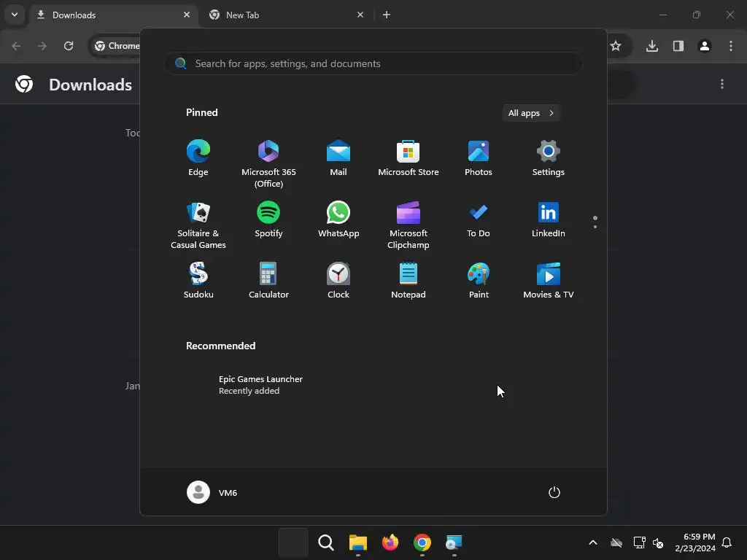Close the New Tab tab in Chrome
The height and width of the screenshot is (560, 747).
[360, 15]
